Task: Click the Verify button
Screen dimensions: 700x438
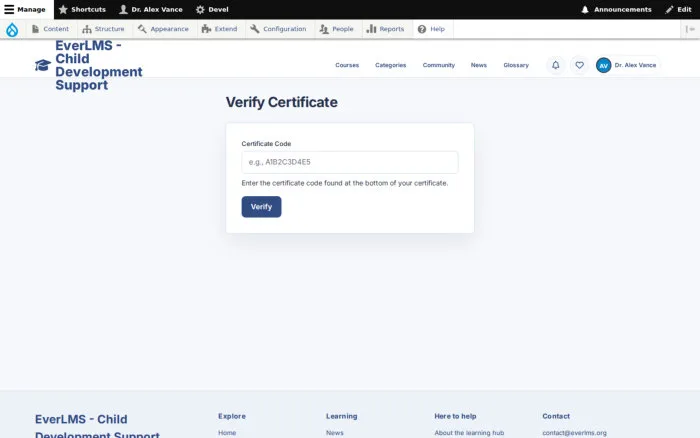Action: (x=261, y=207)
